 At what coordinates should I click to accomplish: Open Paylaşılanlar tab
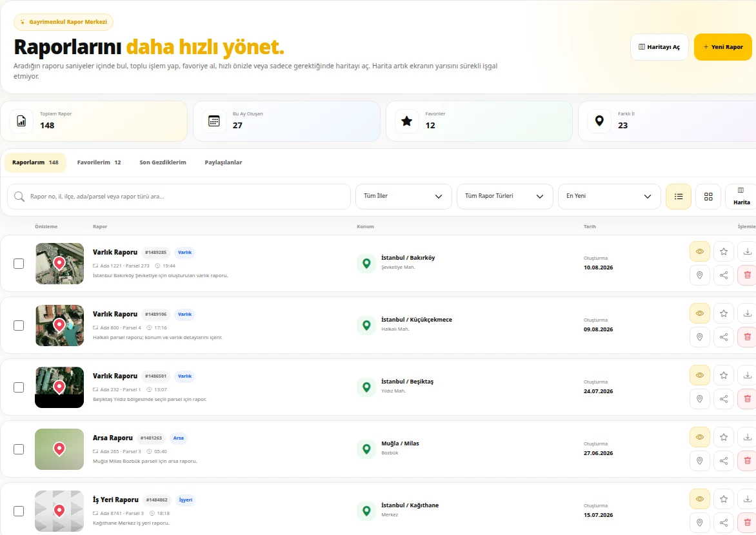223,162
